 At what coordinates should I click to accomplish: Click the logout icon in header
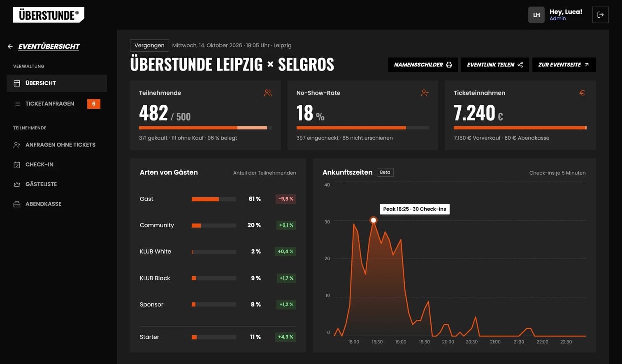tap(600, 15)
